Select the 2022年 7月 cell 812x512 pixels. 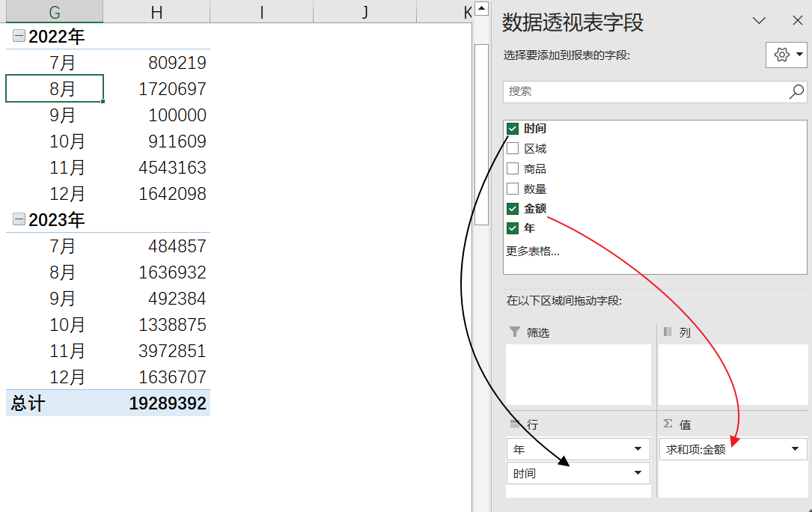coord(55,63)
